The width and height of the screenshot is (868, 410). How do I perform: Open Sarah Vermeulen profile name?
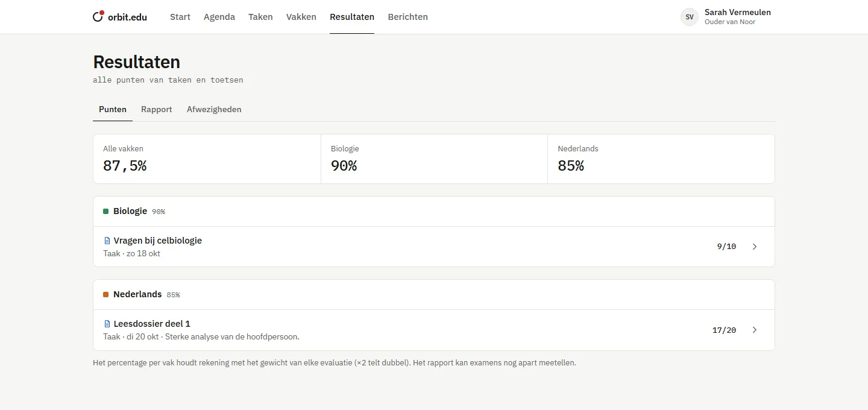pyautogui.click(x=738, y=12)
